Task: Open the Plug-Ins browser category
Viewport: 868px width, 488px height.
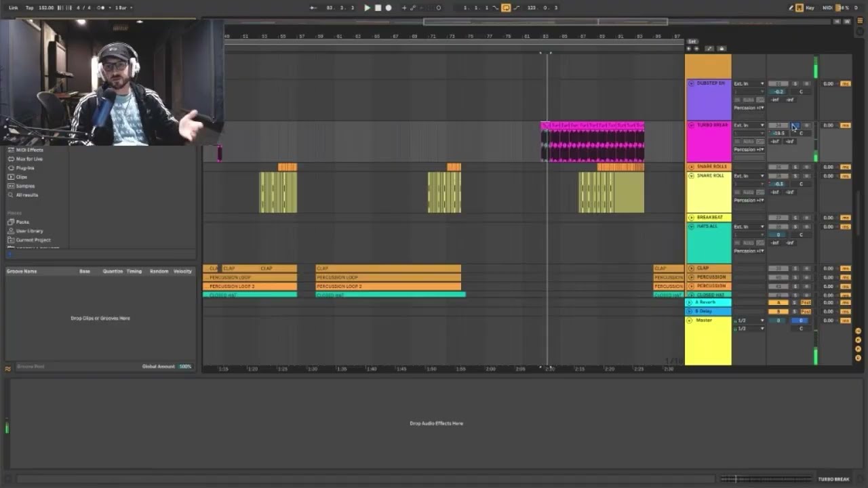Action: 25,168
